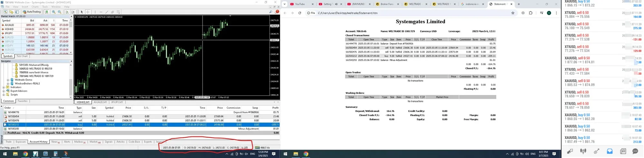Open Chrome from the left taskbar
Viewport: 644px width, 158px height.
(x=25, y=154)
